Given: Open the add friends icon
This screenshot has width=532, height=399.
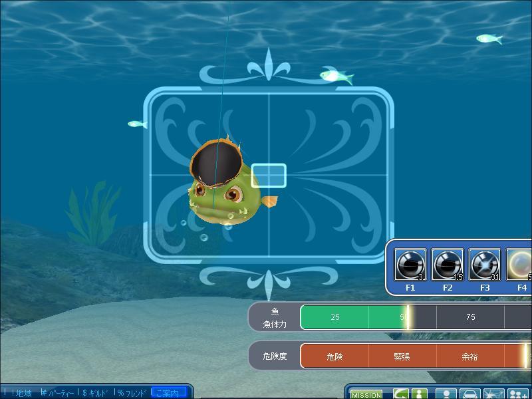Looking at the screenshot, I should [x=518, y=394].
